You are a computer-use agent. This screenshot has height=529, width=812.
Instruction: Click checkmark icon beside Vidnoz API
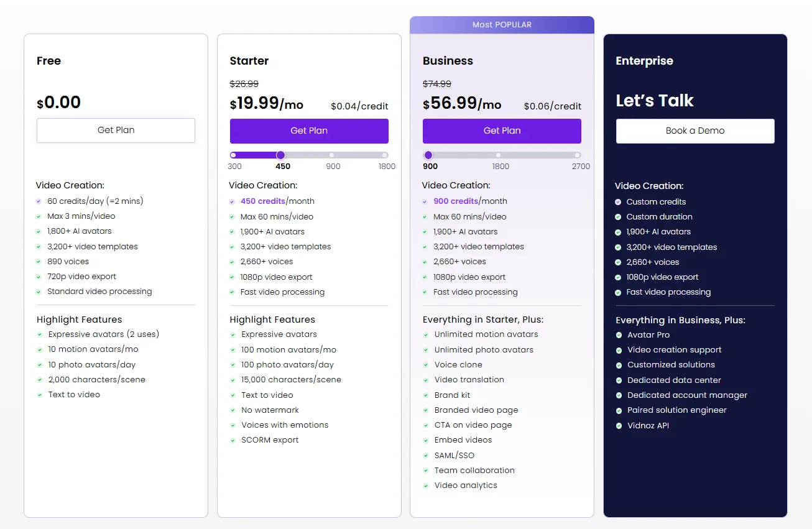[619, 426]
